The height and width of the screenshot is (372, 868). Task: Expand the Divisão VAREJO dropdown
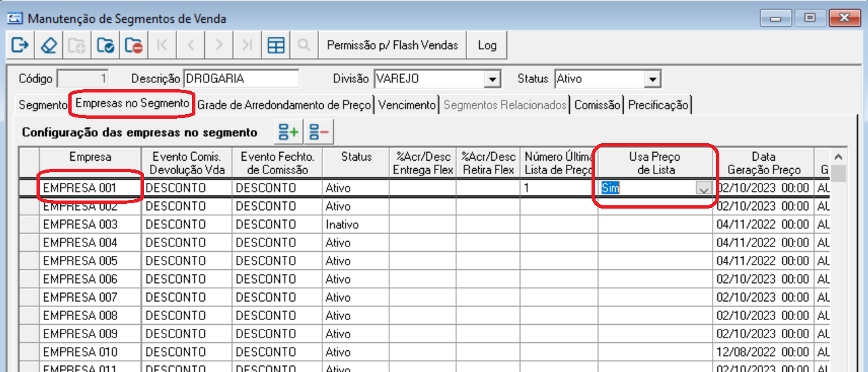(493, 79)
